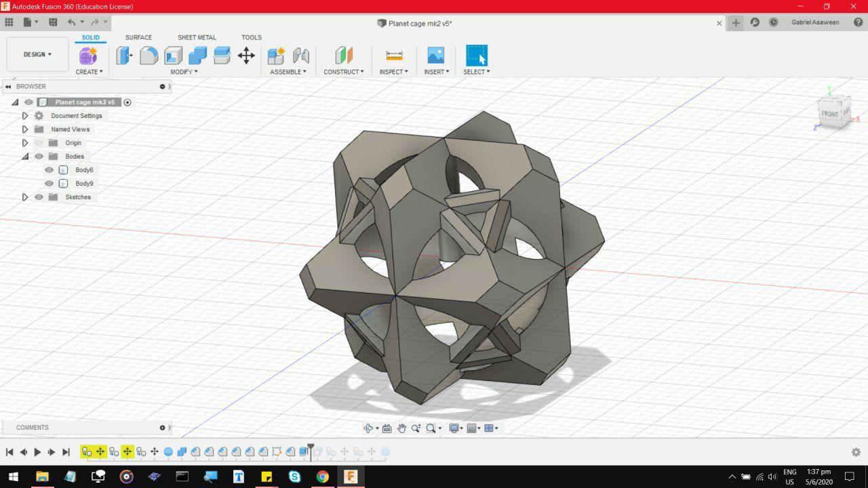Click the New Component icon
Screen dimensions: 868x488
(x=276, y=56)
